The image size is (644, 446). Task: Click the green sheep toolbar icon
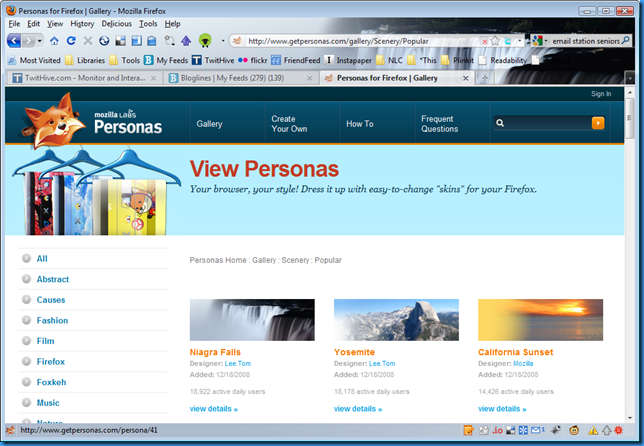205,40
